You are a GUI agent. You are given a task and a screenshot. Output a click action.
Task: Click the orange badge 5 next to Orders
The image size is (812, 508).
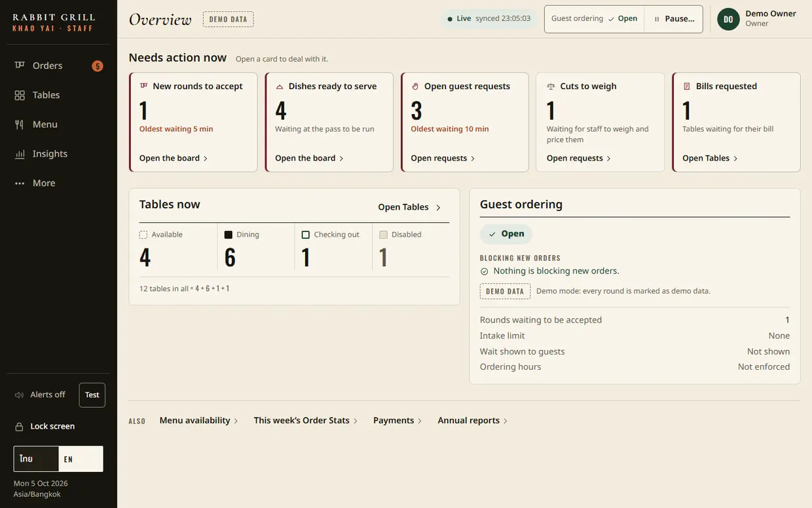click(x=98, y=66)
